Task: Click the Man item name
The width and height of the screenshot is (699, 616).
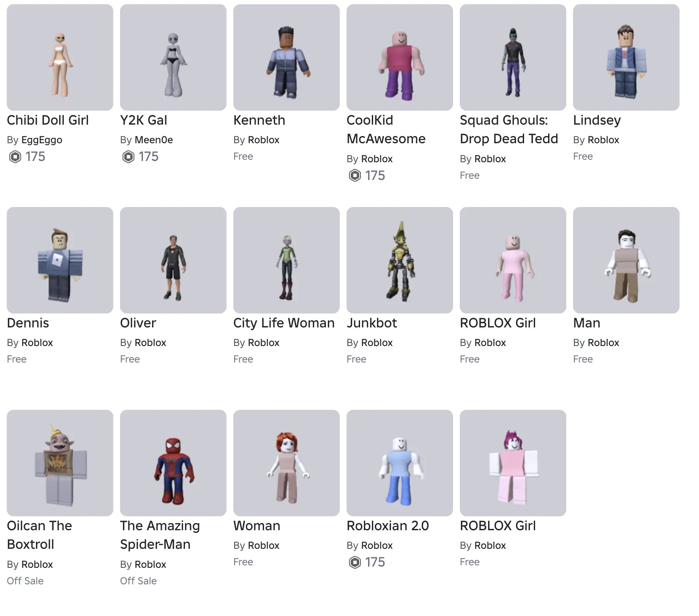Action: pos(587,323)
